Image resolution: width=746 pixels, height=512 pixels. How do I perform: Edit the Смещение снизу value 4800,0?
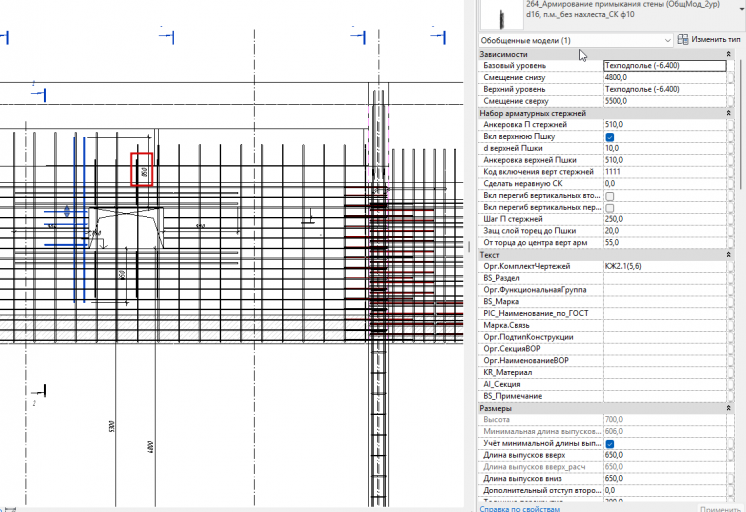(x=665, y=78)
